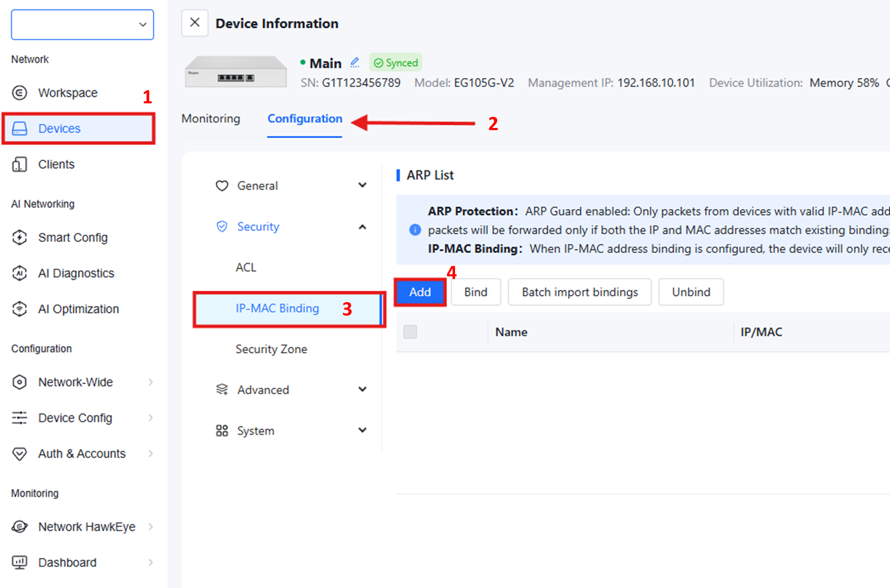Click the pencil edit icon beside Main
The image size is (890, 588).
[355, 63]
